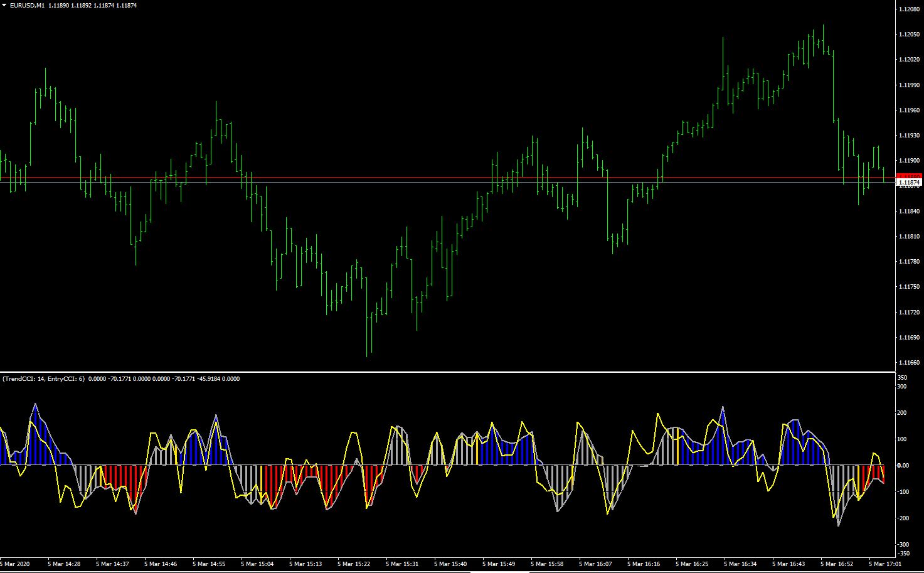Image resolution: width=924 pixels, height=573 pixels.
Task: Click the 5 Mar 14:46 time label
Action: tap(161, 564)
